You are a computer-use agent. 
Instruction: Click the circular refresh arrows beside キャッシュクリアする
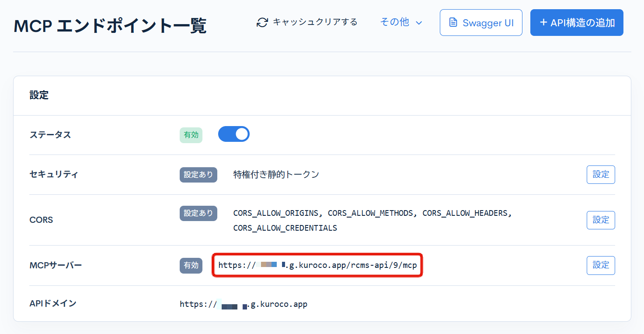coord(261,22)
